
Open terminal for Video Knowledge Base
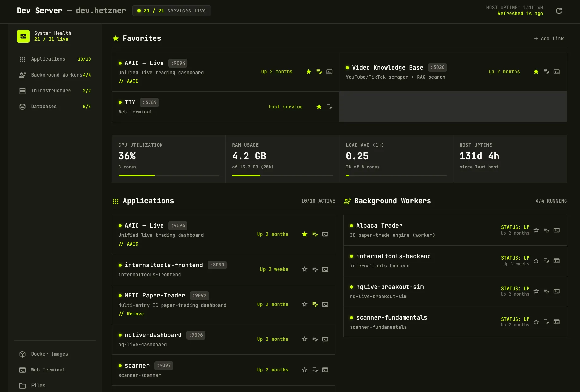pos(557,72)
